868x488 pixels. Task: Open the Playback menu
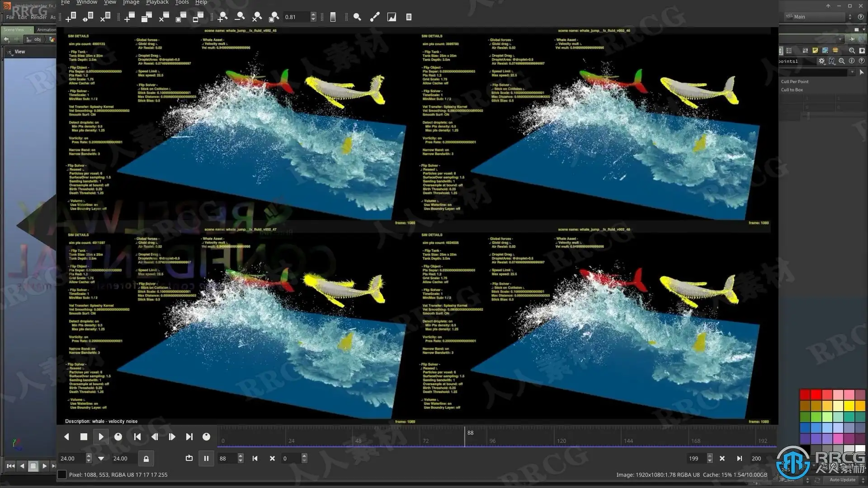click(x=157, y=2)
